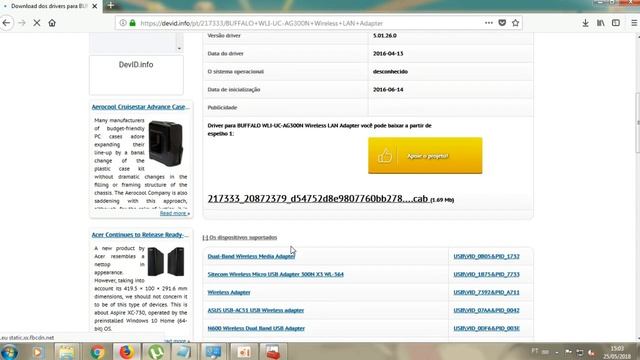Screen dimensions: 640x360
Task: Open ASUS USB-AC51 USB Wireless adapter link
Action: click(256, 310)
